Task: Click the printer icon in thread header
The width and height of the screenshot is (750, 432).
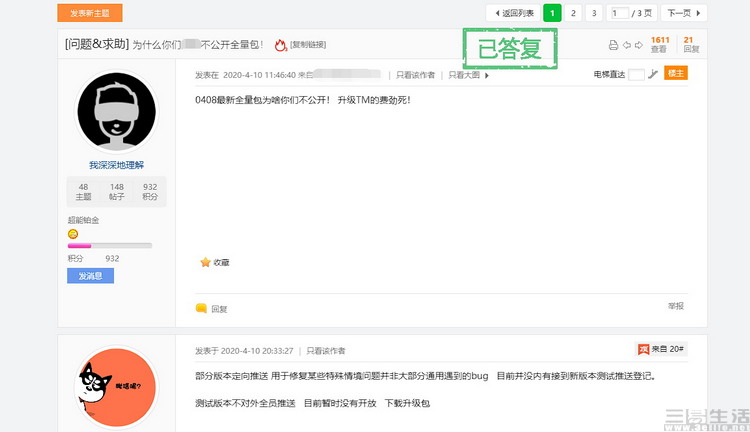Action: 613,45
